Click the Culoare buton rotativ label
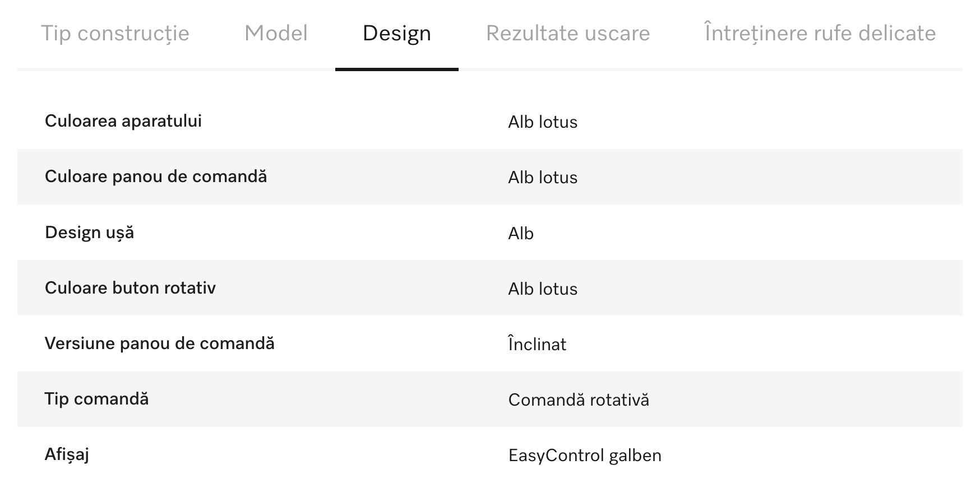Screen dimensions: 980x502 click(130, 288)
